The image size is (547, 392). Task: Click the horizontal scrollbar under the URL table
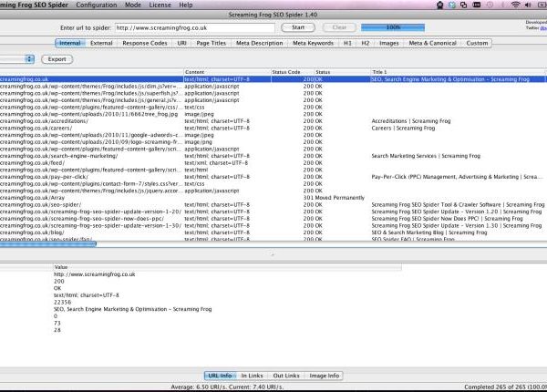[x=47, y=244]
